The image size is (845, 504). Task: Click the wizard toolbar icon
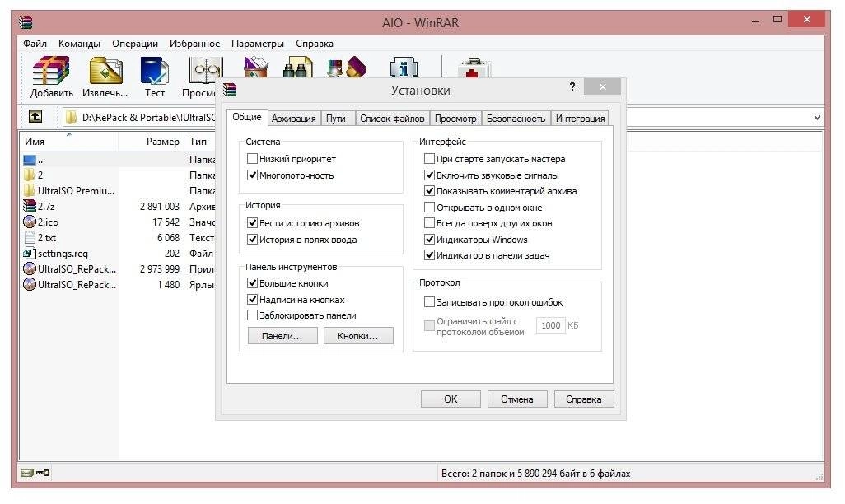[x=347, y=68]
